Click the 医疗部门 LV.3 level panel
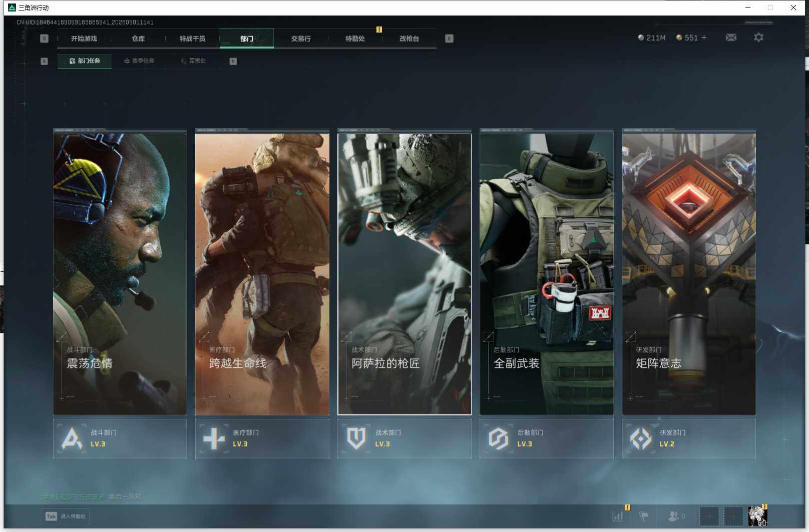The image size is (809, 532). pos(262,438)
